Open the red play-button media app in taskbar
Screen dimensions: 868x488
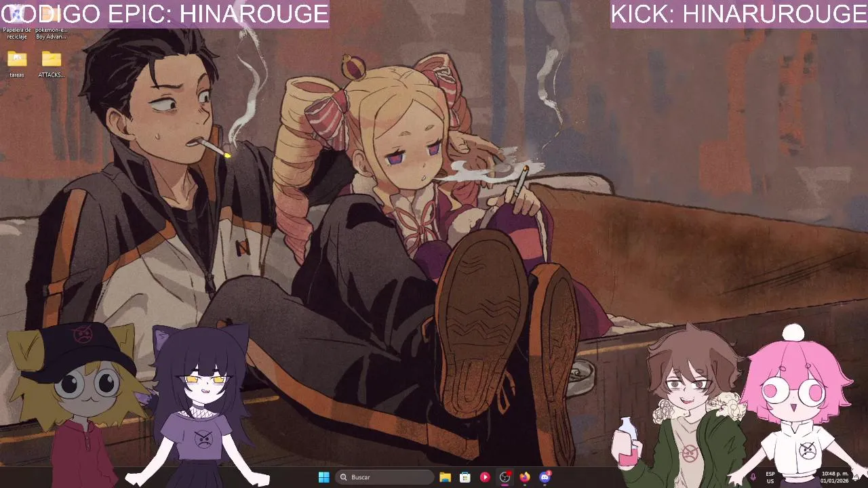point(485,477)
